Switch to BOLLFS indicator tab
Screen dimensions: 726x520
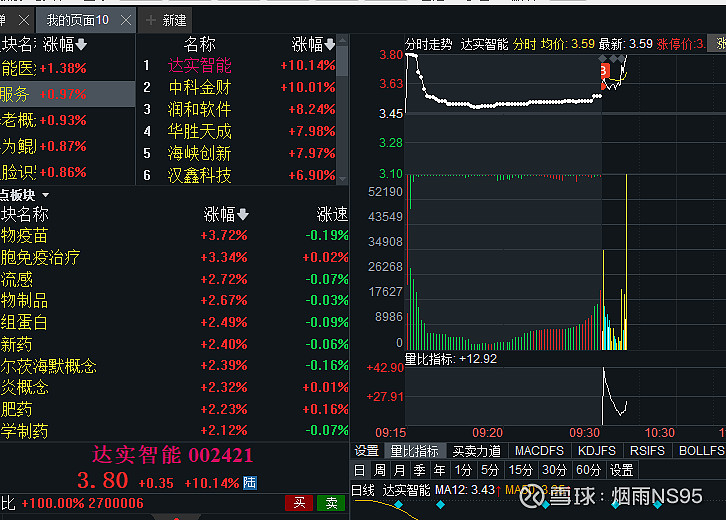(x=701, y=451)
